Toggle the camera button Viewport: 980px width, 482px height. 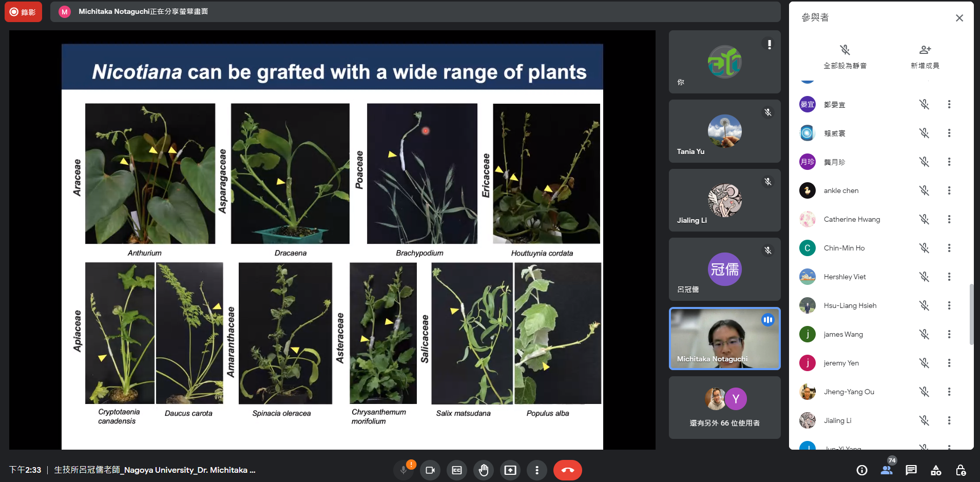(430, 470)
